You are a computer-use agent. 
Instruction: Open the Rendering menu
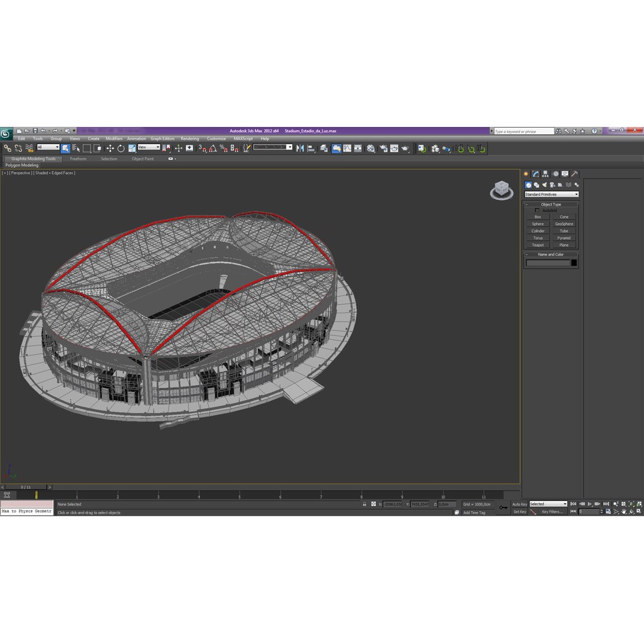click(190, 139)
